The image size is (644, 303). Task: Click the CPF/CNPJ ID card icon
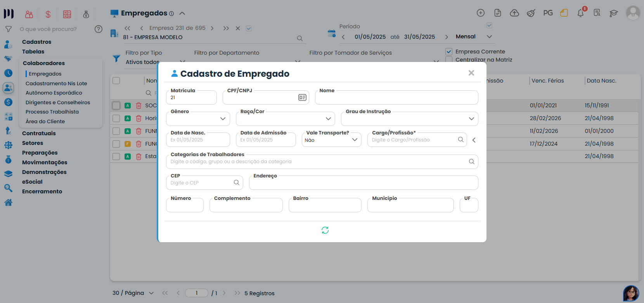[302, 98]
